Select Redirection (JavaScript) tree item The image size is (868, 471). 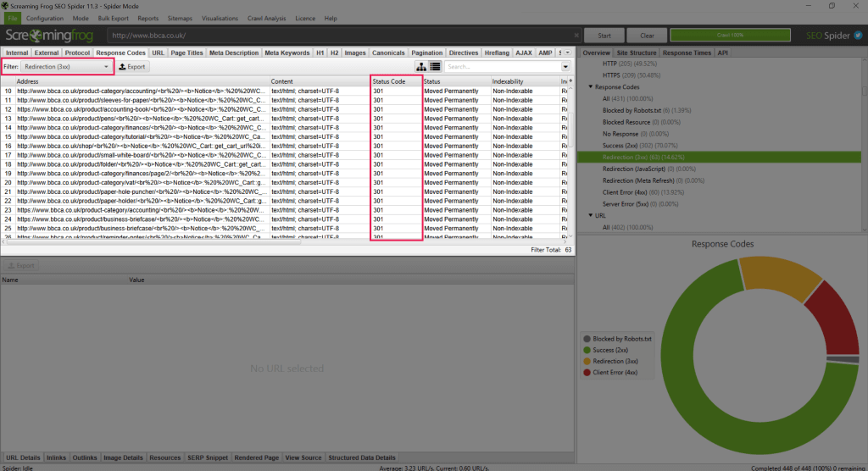coord(648,169)
